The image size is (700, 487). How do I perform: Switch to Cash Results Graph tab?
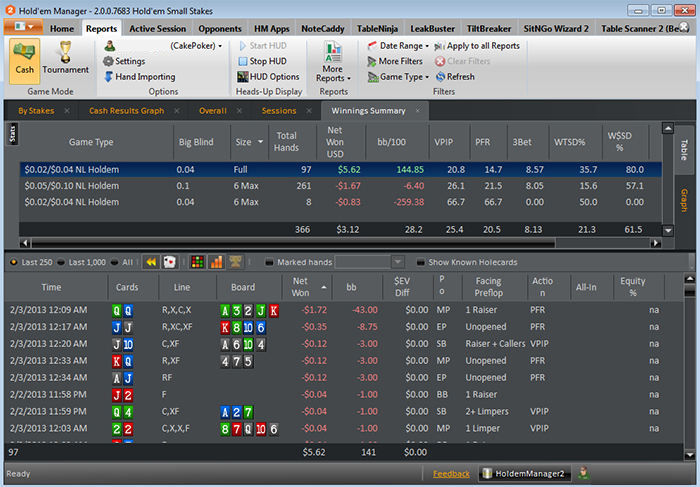pos(126,111)
